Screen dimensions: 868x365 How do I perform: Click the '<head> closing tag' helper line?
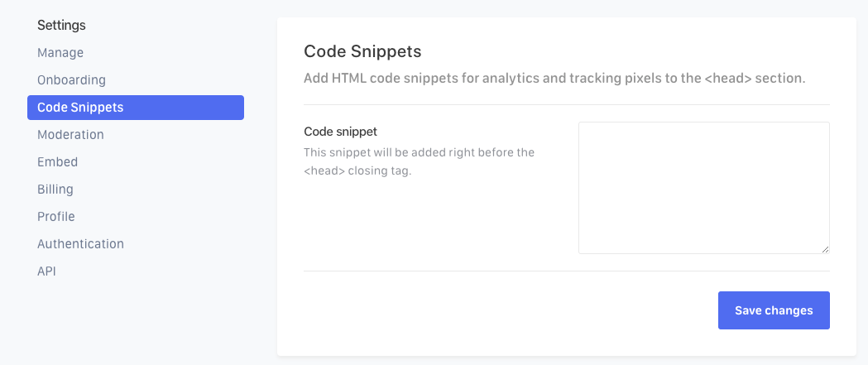pyautogui.click(x=357, y=171)
